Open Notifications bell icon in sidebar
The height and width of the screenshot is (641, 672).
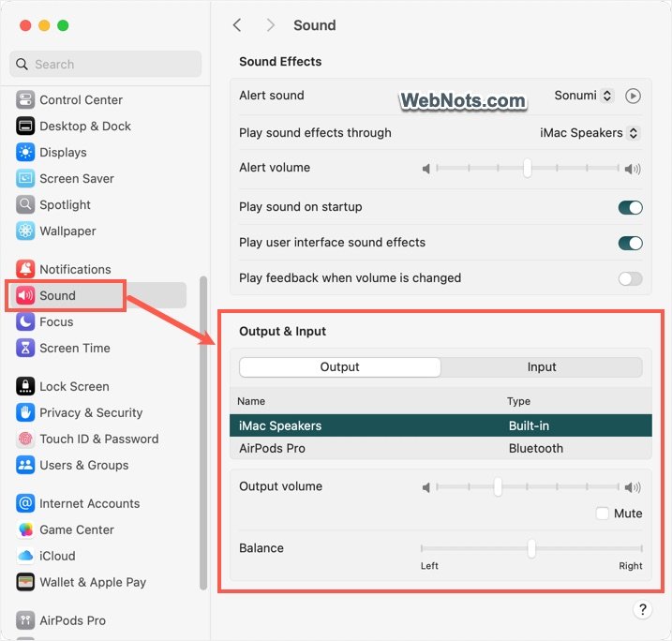click(25, 270)
